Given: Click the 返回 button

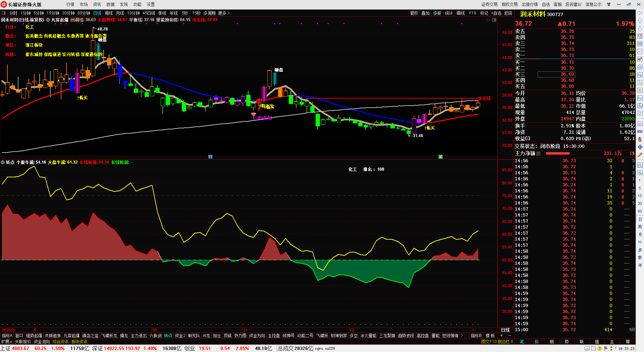Looking at the screenshot, I should pyautogui.click(x=508, y=13).
